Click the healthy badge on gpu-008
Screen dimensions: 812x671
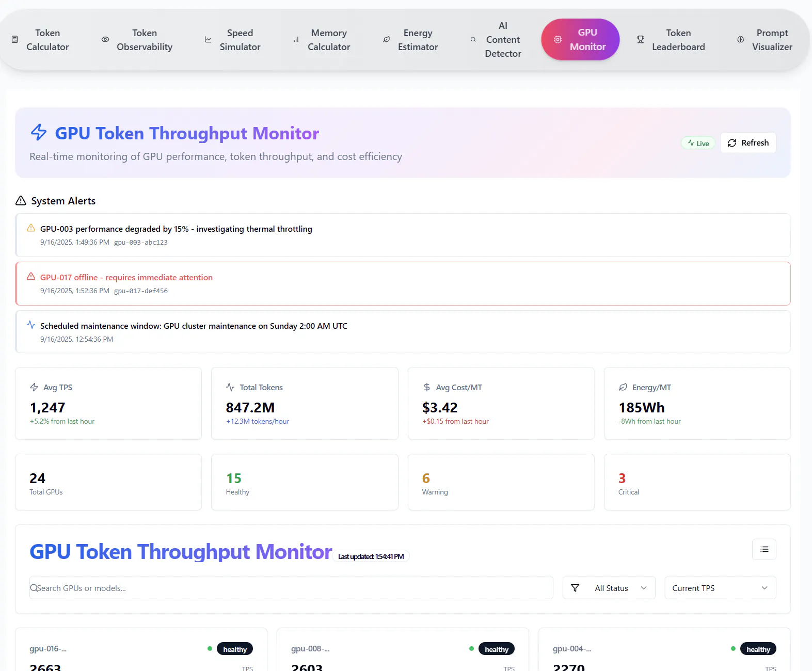coord(497,649)
